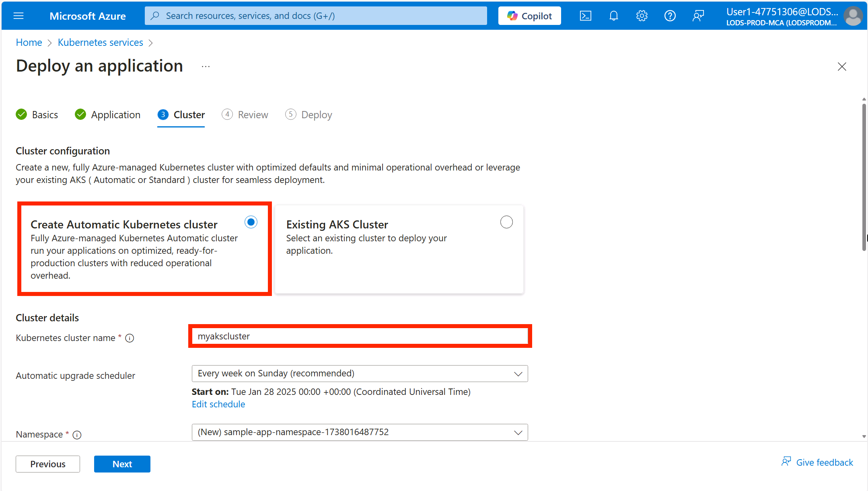Go to Home breadcrumb
Image resolution: width=868 pixels, height=491 pixels.
pyautogui.click(x=29, y=42)
